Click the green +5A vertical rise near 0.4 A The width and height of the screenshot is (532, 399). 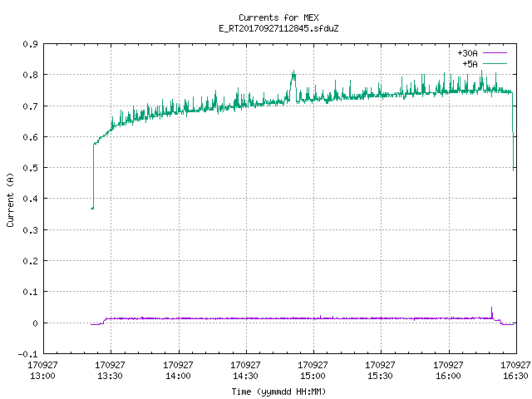93,176
